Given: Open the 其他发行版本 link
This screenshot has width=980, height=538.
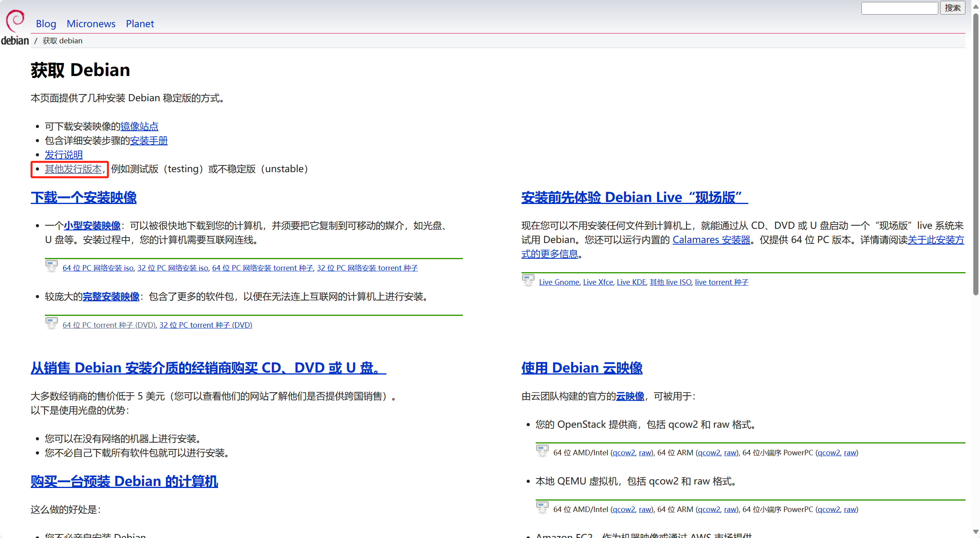Looking at the screenshot, I should [x=73, y=169].
